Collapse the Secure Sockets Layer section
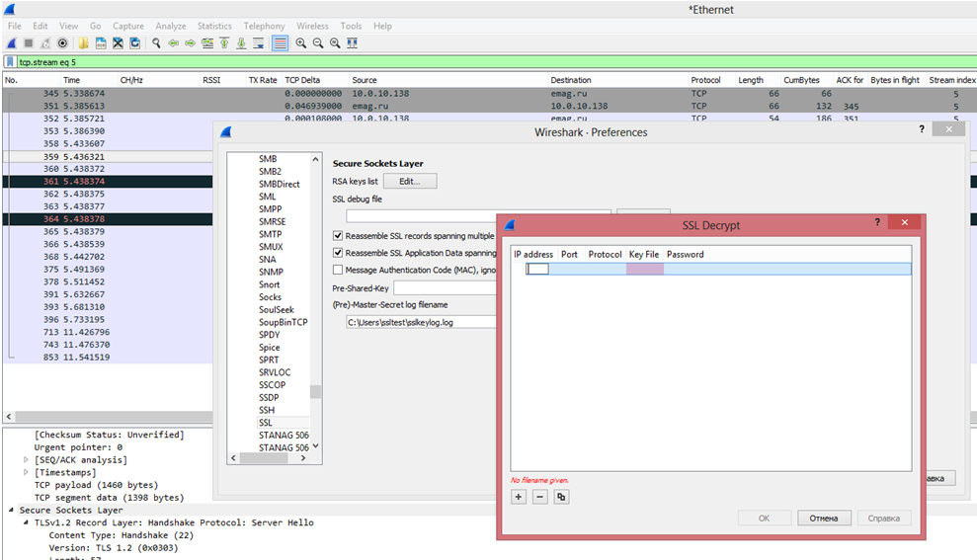The height and width of the screenshot is (560, 977). (x=11, y=511)
